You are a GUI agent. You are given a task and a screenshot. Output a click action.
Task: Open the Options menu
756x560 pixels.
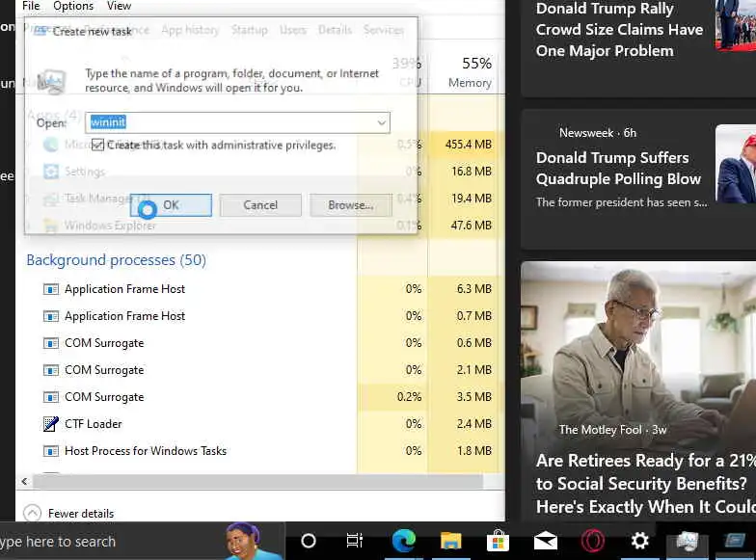point(73,6)
